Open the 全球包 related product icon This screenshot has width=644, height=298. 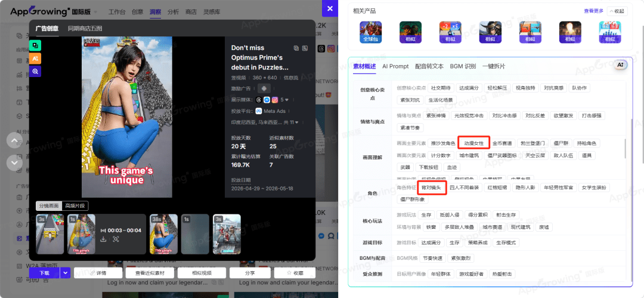point(370,32)
